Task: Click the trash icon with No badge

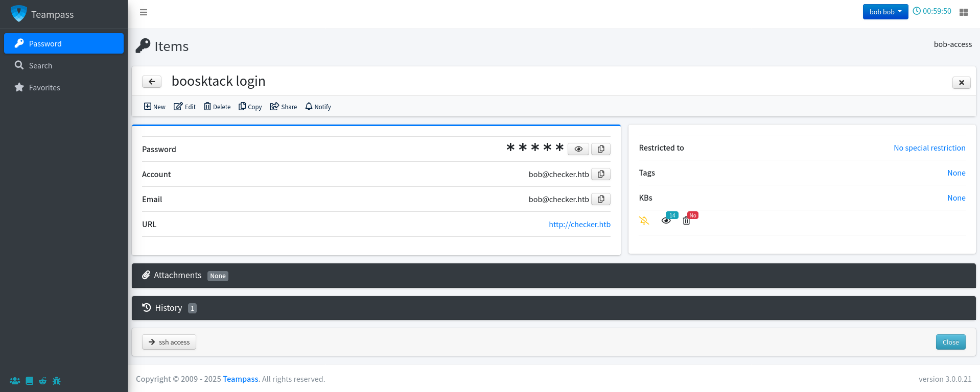Action: 686,221
